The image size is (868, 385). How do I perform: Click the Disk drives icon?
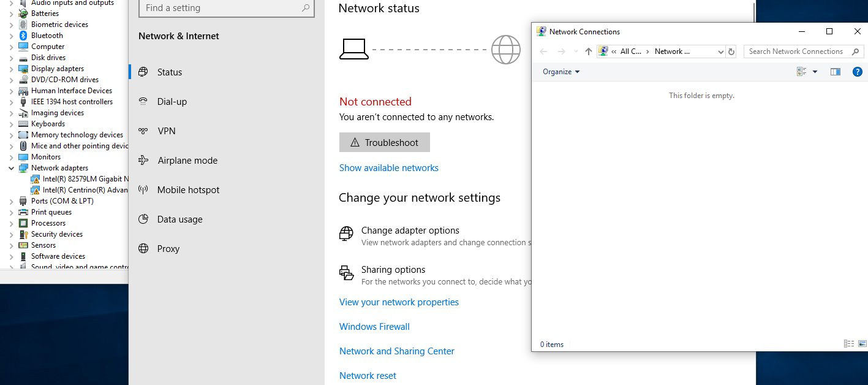click(23, 58)
